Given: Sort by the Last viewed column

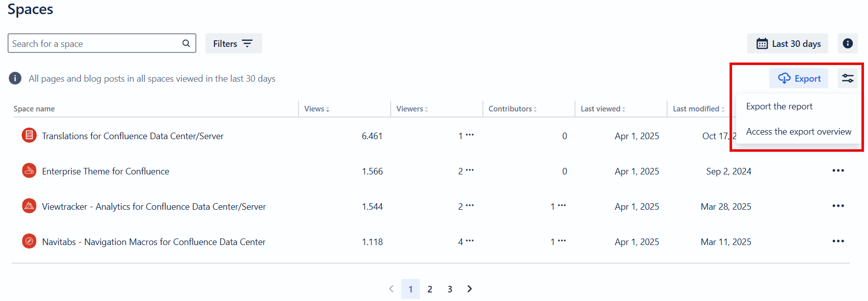Looking at the screenshot, I should pyautogui.click(x=603, y=109).
